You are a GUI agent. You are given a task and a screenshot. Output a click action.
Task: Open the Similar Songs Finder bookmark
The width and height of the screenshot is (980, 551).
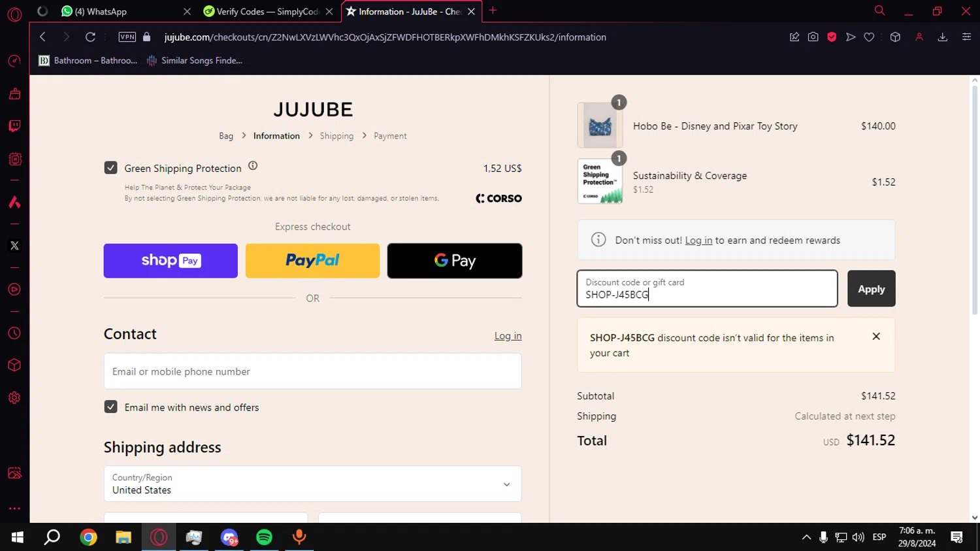(195, 61)
